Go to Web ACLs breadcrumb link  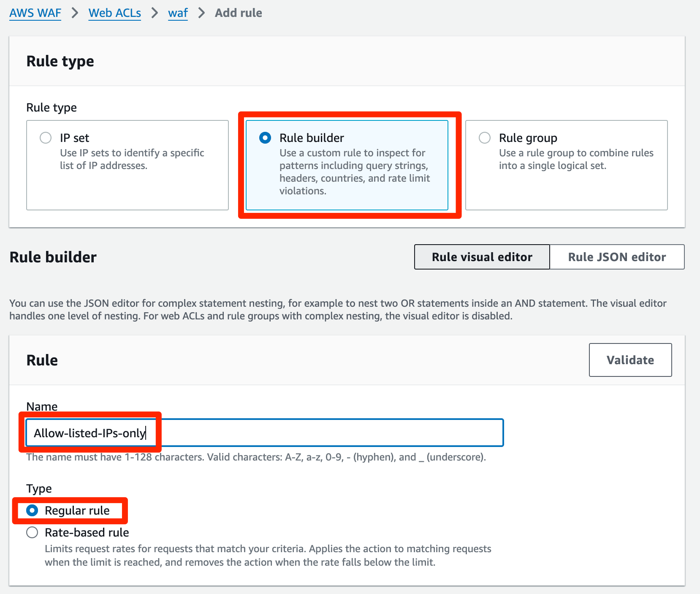point(114,13)
